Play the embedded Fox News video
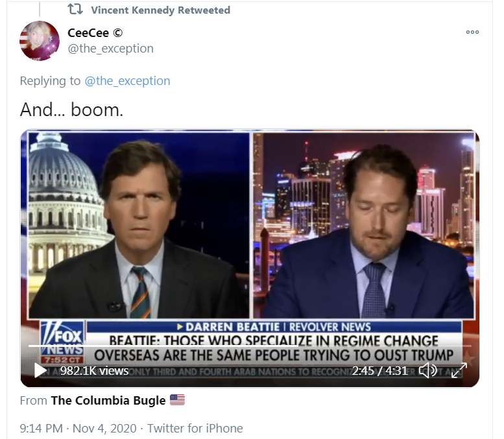The image size is (504, 439). pyautogui.click(x=40, y=370)
